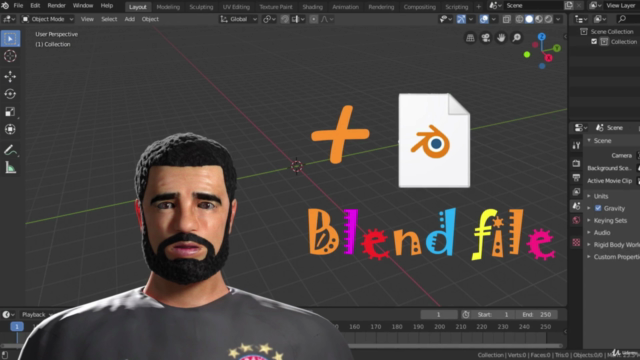
Task: Select the Transform tool
Action: tap(10, 129)
